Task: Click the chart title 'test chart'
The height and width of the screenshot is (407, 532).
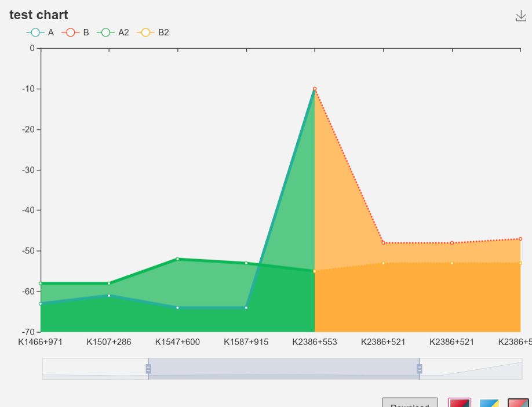Action: (x=39, y=15)
